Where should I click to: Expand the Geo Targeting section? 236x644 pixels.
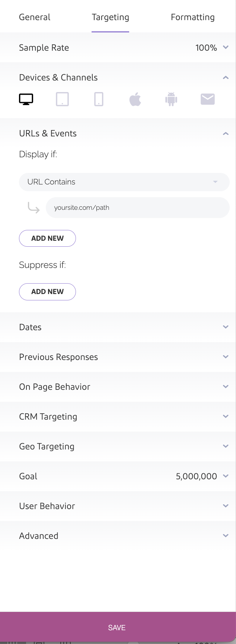225,446
